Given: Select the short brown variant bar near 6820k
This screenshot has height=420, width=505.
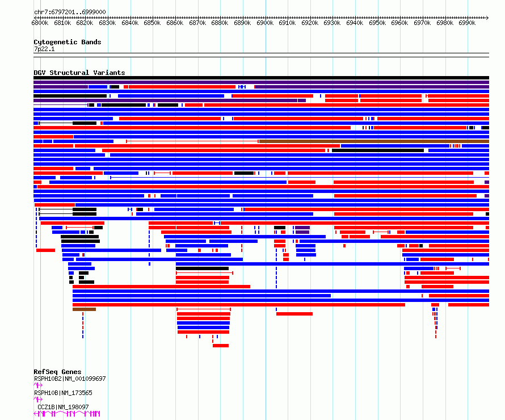Looking at the screenshot, I should [84, 309].
